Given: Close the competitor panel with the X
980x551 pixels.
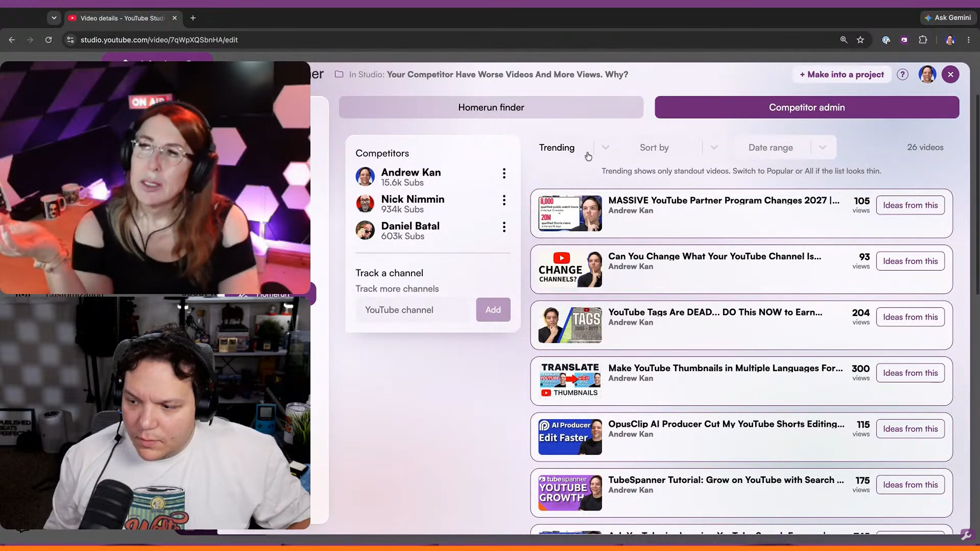Looking at the screenshot, I should [951, 74].
